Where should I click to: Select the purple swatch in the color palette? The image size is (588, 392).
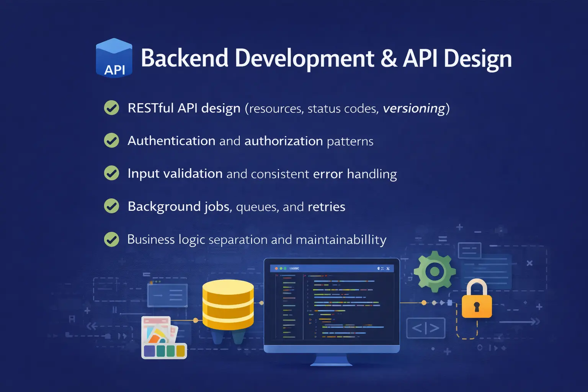[x=149, y=350]
